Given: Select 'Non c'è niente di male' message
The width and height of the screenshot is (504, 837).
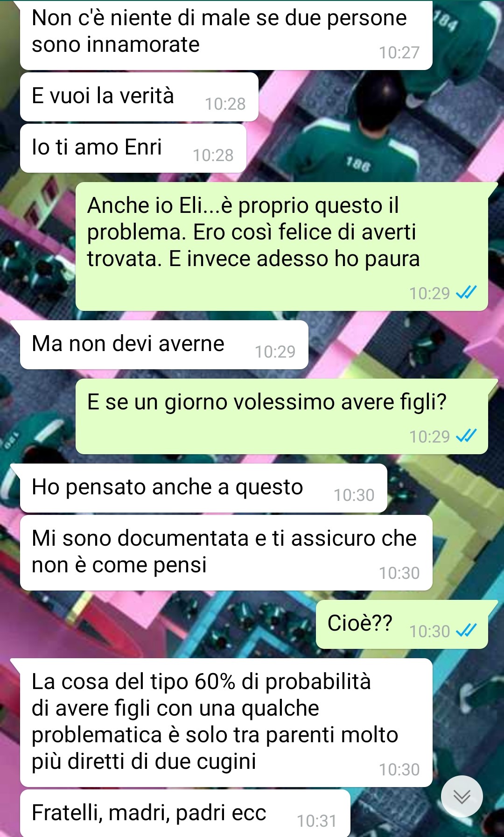Looking at the screenshot, I should [x=226, y=35].
